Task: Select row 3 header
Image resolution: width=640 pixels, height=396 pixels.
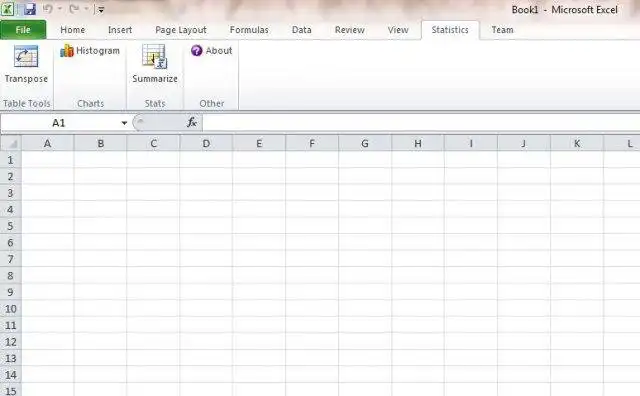Action: (x=11, y=193)
